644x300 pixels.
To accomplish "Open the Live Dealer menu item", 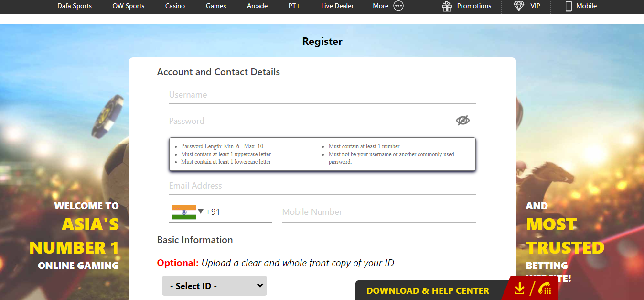I will tap(337, 6).
